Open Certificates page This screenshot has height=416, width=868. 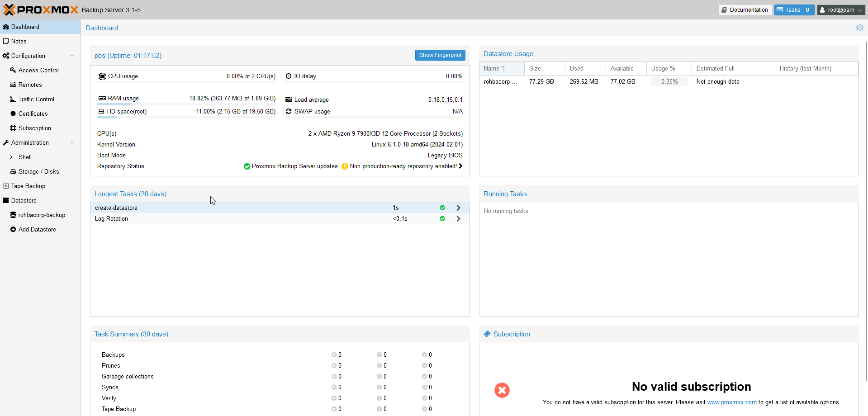point(40,113)
